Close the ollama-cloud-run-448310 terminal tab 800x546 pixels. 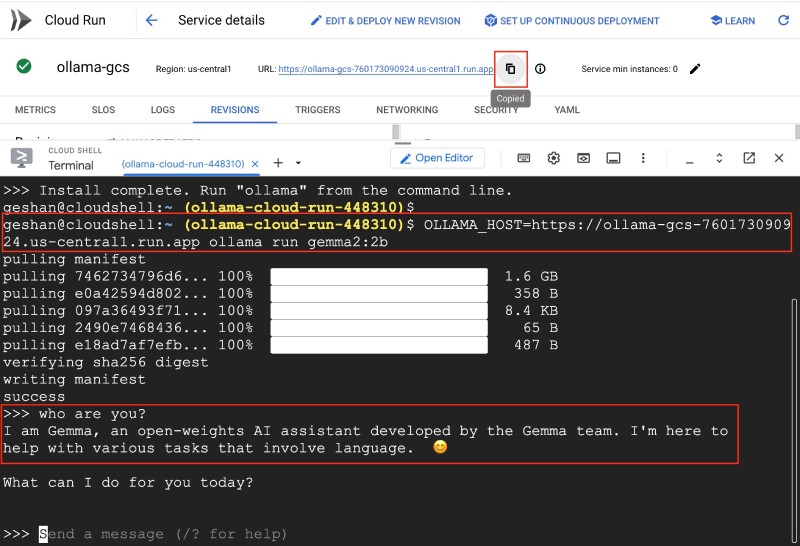(255, 164)
